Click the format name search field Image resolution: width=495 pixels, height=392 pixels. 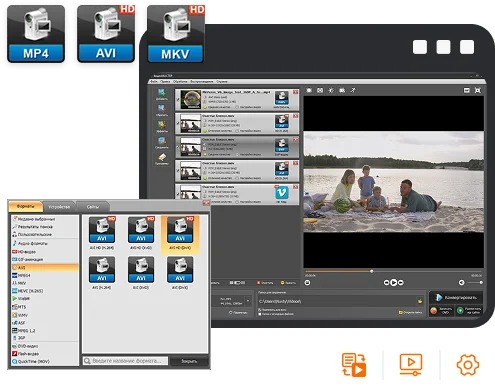[x=125, y=361]
